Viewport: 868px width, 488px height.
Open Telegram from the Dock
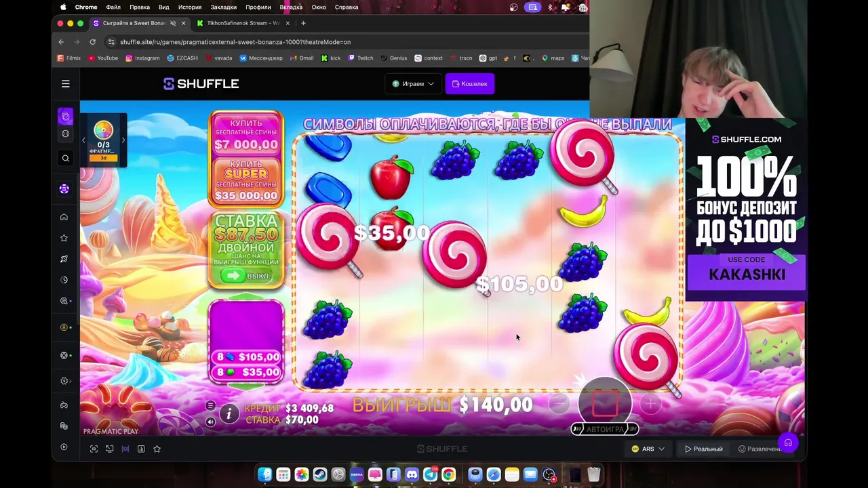[x=430, y=474]
